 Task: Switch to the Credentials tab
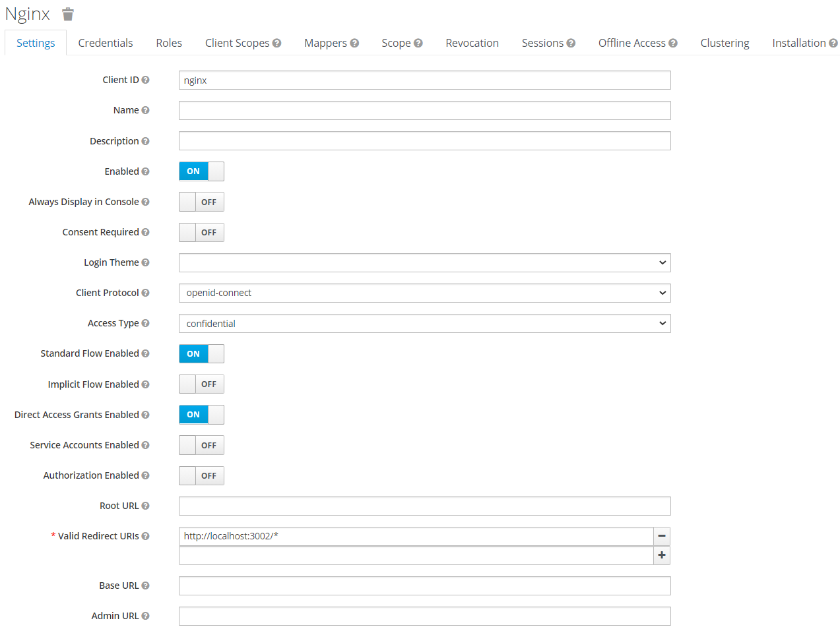[x=106, y=43]
